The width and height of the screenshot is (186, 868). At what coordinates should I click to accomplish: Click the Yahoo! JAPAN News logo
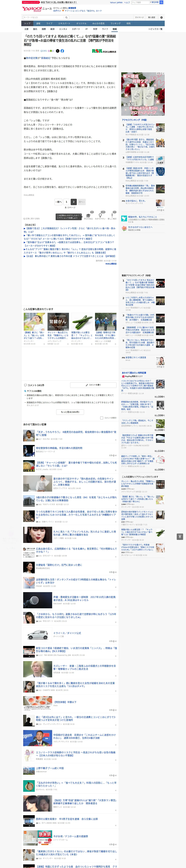(37, 9)
